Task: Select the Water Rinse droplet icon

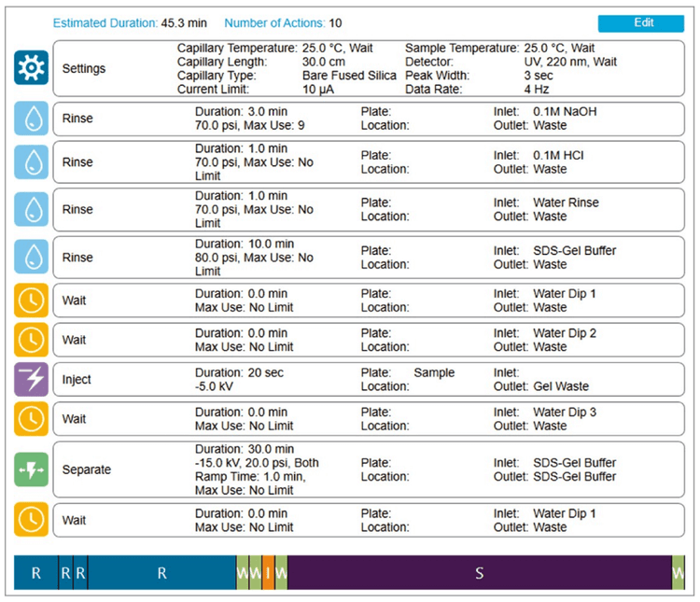Action: click(31, 209)
